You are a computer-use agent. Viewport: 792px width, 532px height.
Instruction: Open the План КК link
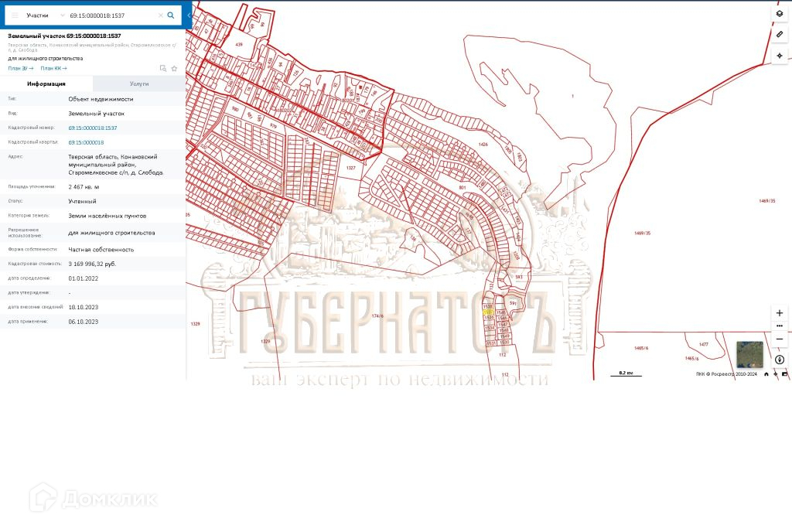click(53, 68)
